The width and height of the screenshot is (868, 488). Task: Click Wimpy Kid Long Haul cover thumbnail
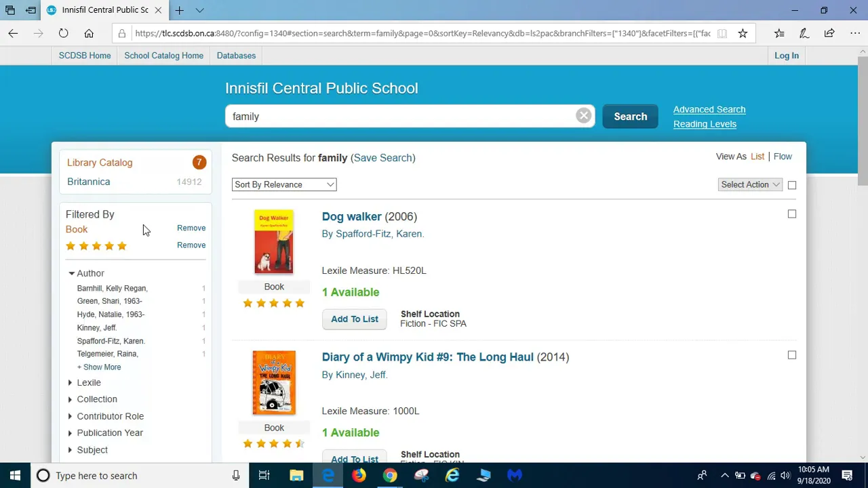click(x=274, y=382)
